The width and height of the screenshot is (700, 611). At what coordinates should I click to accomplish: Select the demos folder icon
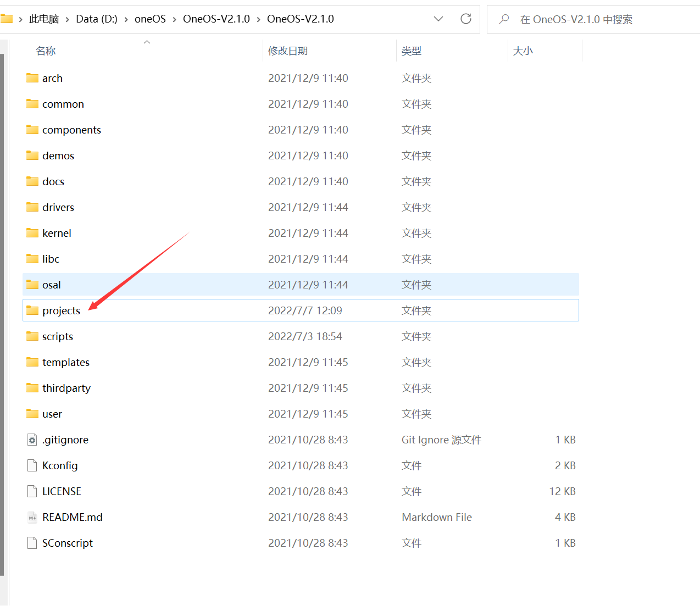(x=32, y=155)
